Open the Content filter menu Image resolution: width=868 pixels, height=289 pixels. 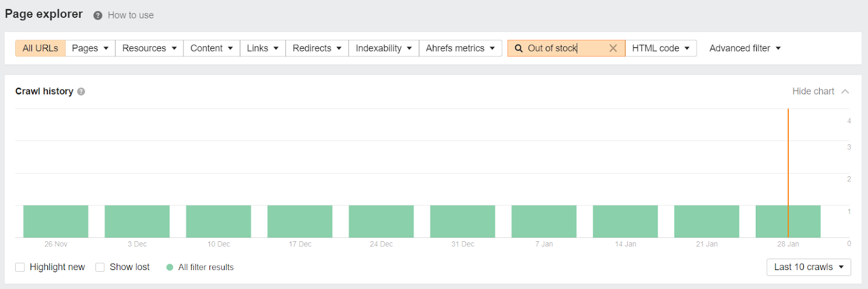pos(212,48)
